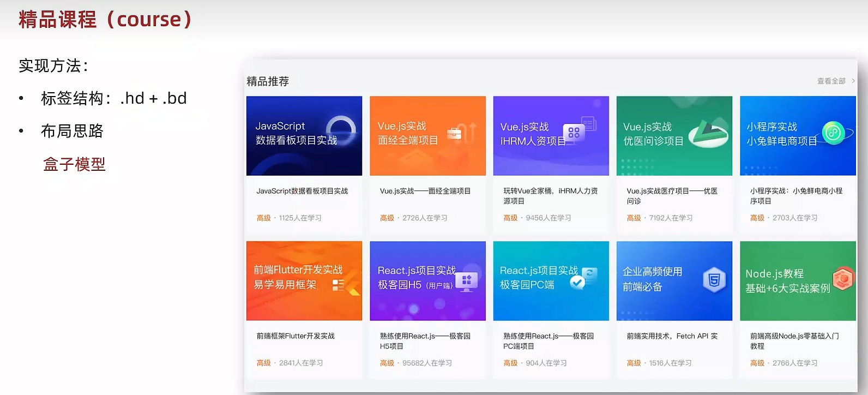Click title 熟练使用React.js——极客园H5项目
The image size is (868, 395).
coord(425,341)
